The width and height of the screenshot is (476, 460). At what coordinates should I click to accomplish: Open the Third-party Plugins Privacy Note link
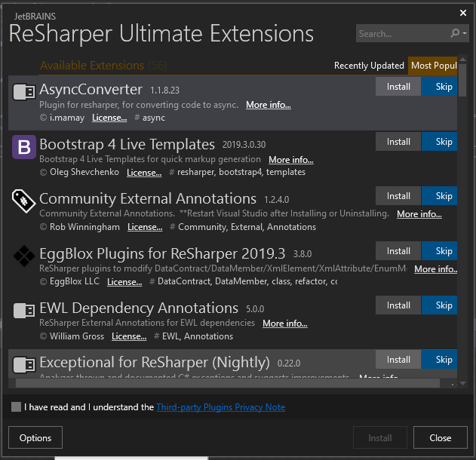coord(221,407)
